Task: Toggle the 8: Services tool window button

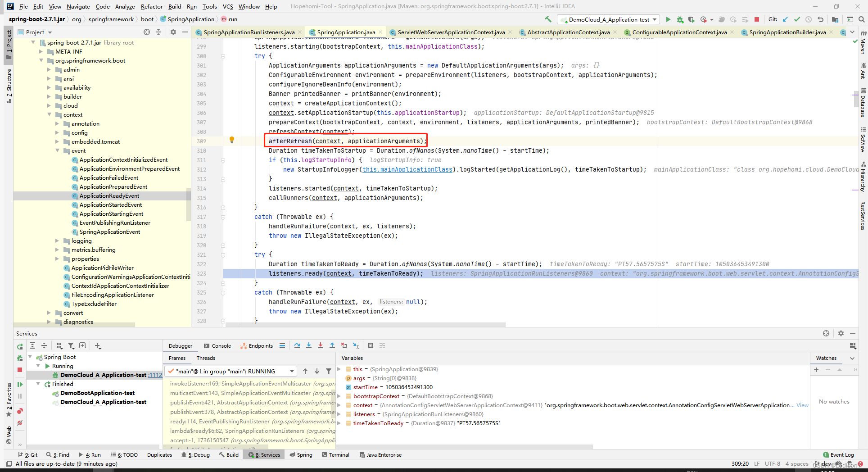Action: coord(264,455)
